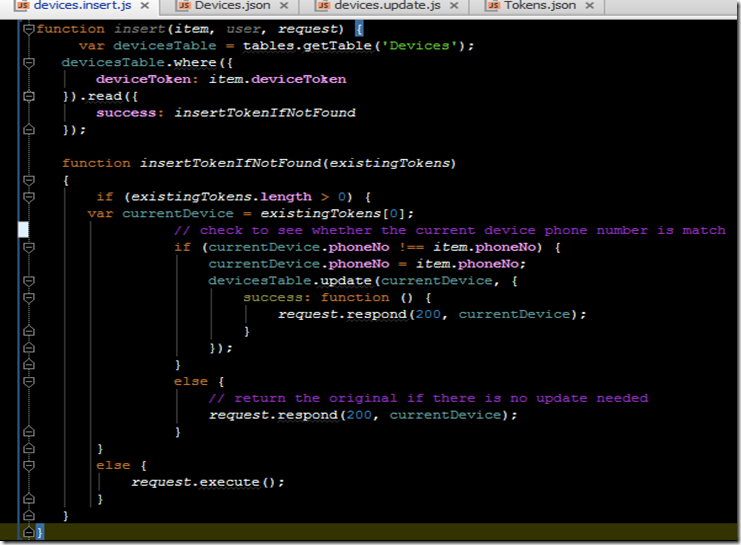
Task: Switch to the devices.insert.js tab
Action: (82, 6)
